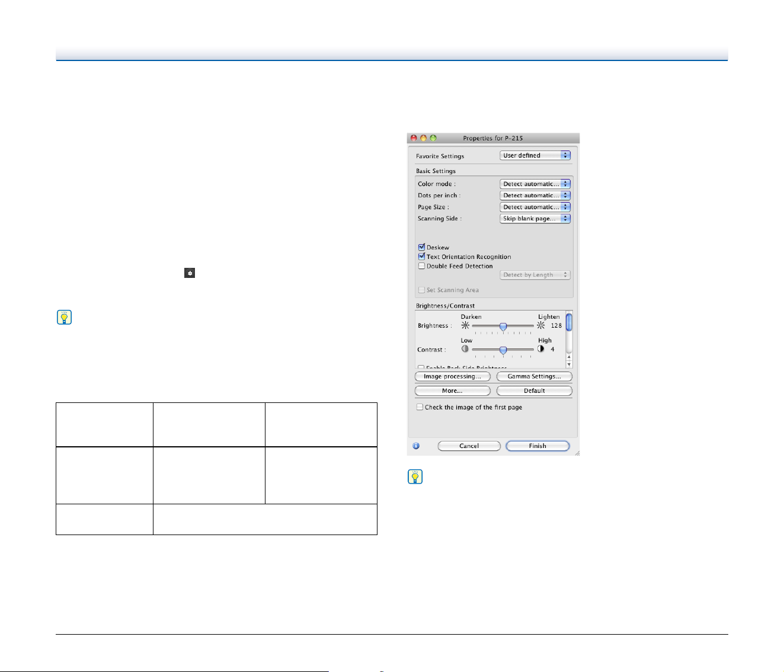The image size is (784, 672).
Task: Click the small gear icon in the document
Action: coord(190,273)
